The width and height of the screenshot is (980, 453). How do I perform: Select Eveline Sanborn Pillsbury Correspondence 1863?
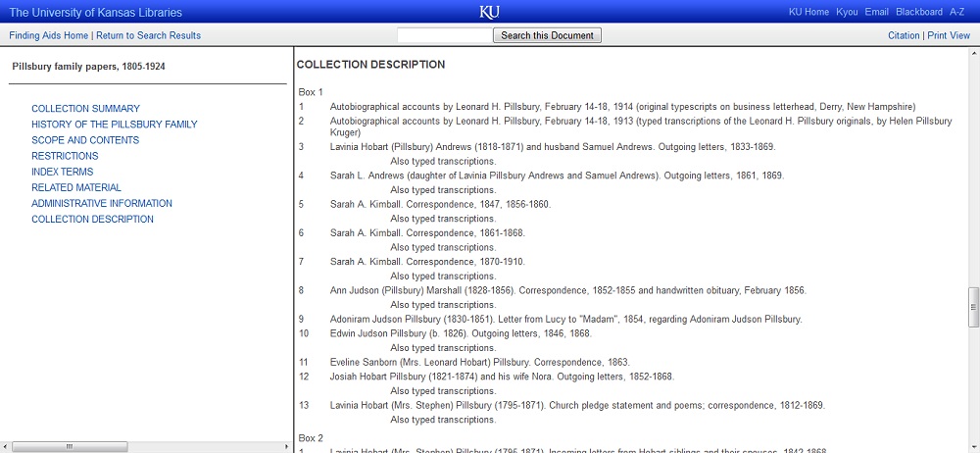click(480, 363)
